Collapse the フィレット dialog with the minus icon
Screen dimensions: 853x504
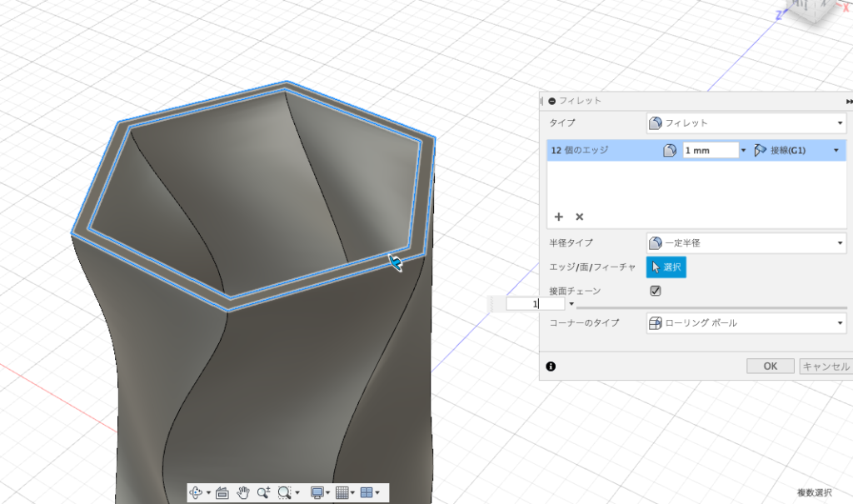(551, 102)
